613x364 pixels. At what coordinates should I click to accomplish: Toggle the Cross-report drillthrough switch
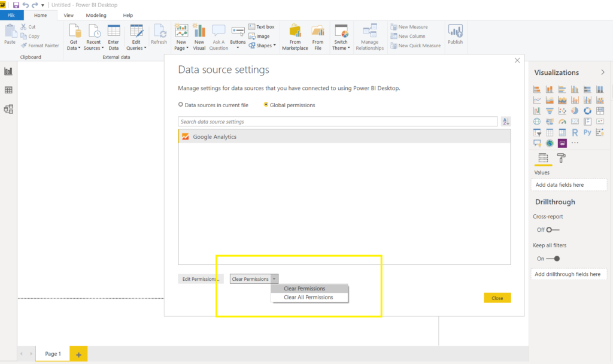pos(553,230)
